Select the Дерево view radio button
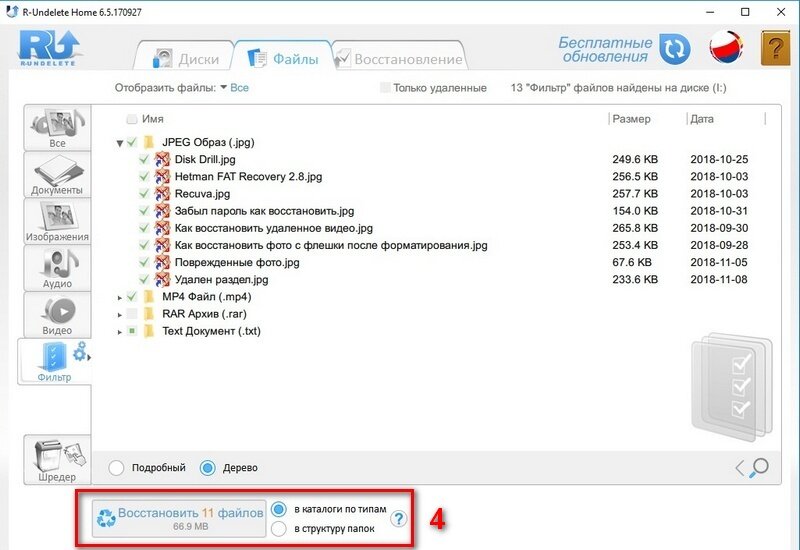The height and width of the screenshot is (550, 800). click(208, 468)
